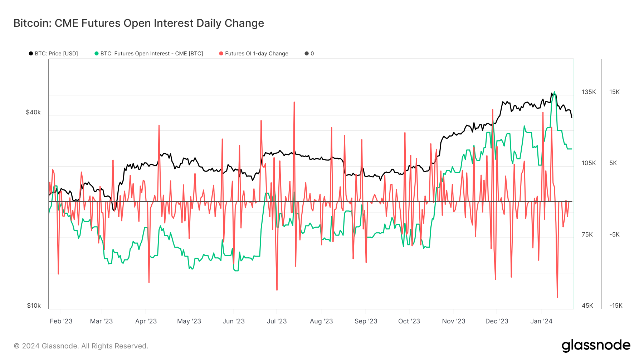Toggle the Futures Open Interest - CME series label
644x362 pixels.
tap(152, 54)
